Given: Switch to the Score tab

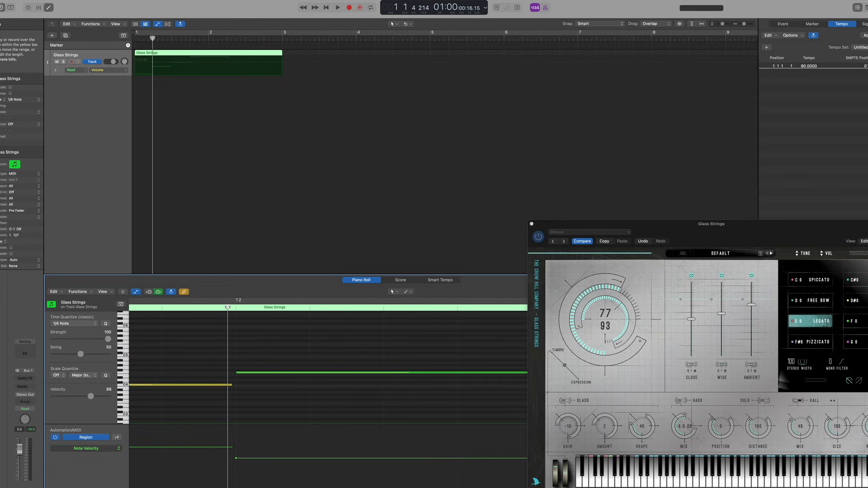Looking at the screenshot, I should click(400, 280).
